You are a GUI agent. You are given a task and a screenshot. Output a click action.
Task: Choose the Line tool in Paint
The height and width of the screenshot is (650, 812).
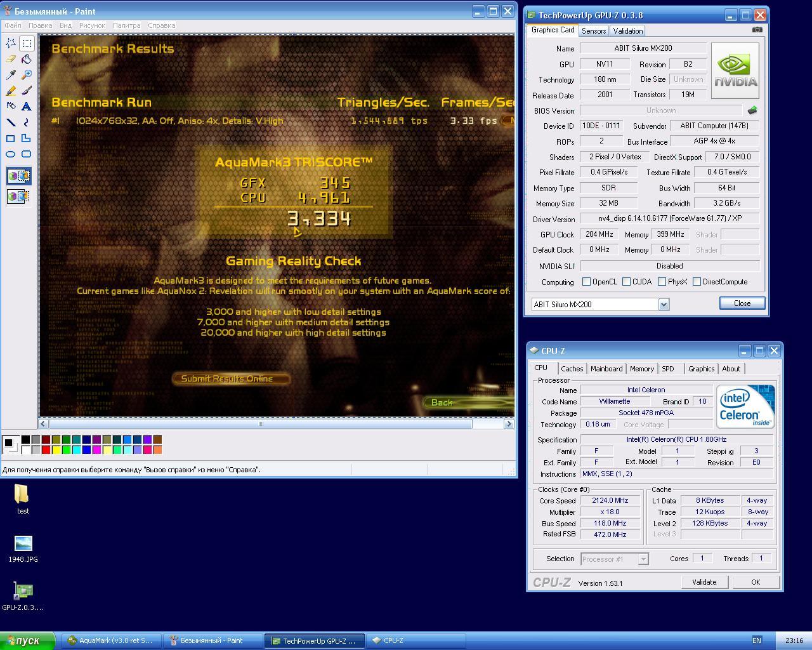(x=11, y=123)
